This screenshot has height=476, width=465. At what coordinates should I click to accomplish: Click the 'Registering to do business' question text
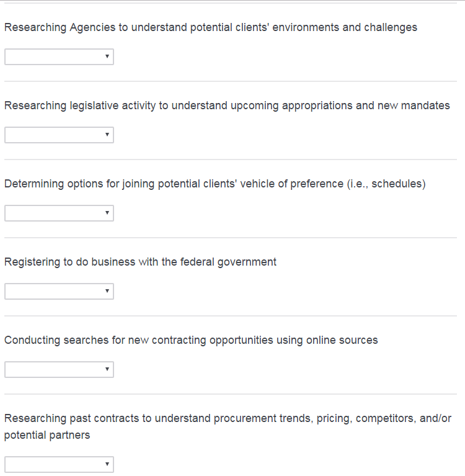140,262
